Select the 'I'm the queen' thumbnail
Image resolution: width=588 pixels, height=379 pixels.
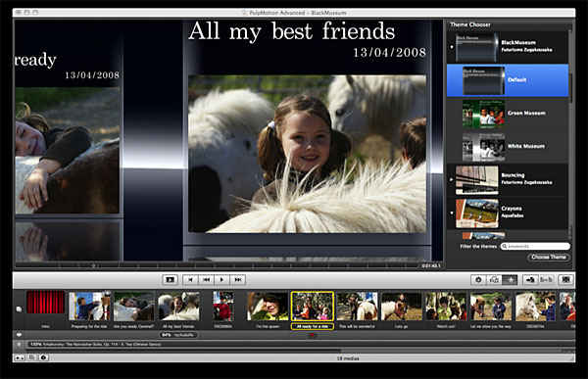click(268, 306)
